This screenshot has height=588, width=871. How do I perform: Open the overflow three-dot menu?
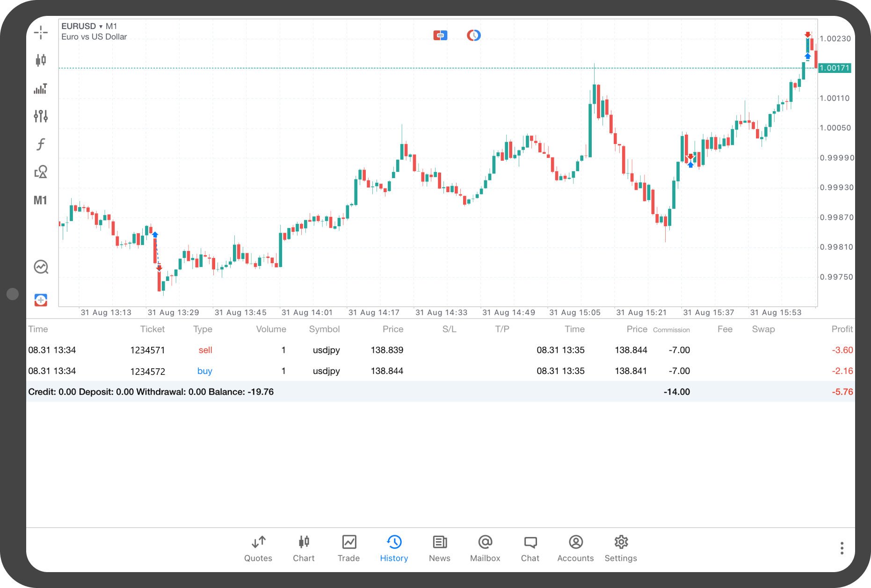(842, 547)
